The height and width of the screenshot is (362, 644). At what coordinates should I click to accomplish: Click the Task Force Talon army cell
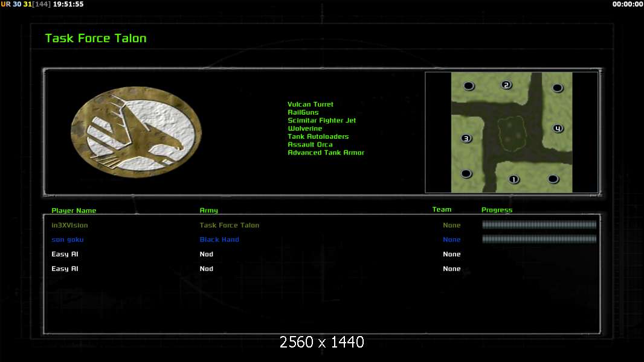click(x=229, y=225)
